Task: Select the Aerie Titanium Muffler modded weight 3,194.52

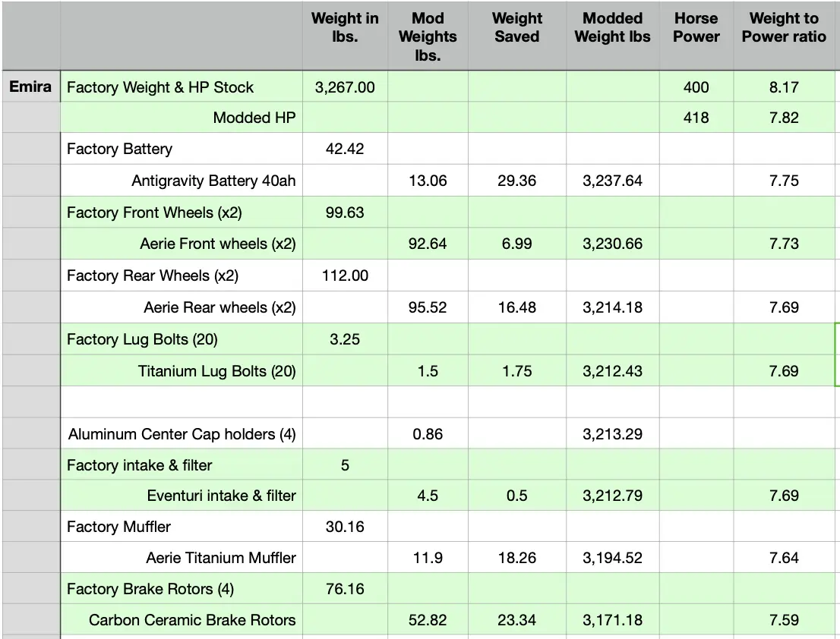Action: (612, 558)
